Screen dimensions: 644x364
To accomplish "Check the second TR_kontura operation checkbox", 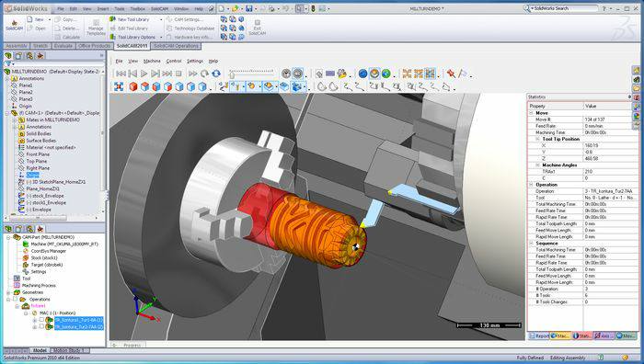I will [x=41, y=326].
